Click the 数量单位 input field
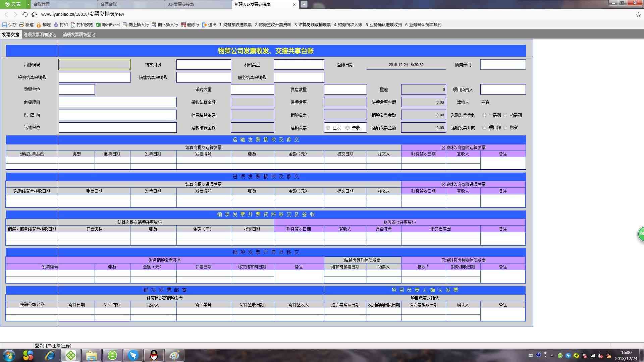Screen dimensions: 644x362 pyautogui.click(x=77, y=89)
